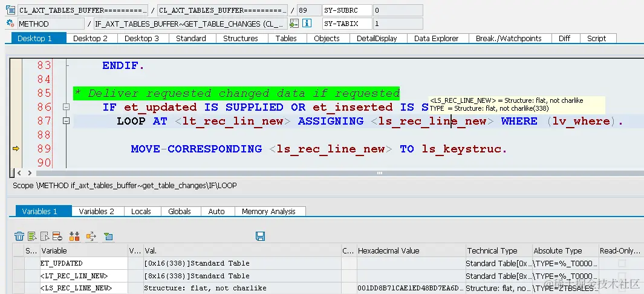Select the Locals tab
The height and width of the screenshot is (294, 644).
(x=141, y=212)
